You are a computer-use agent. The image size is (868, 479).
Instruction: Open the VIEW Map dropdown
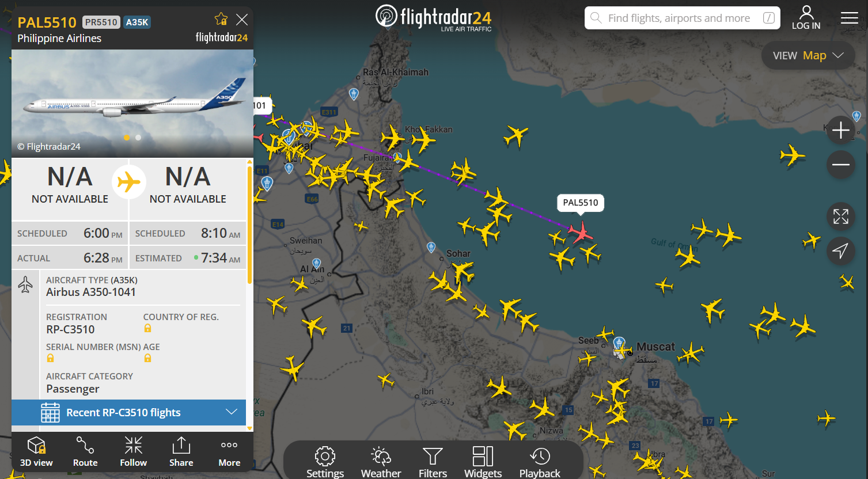click(808, 55)
